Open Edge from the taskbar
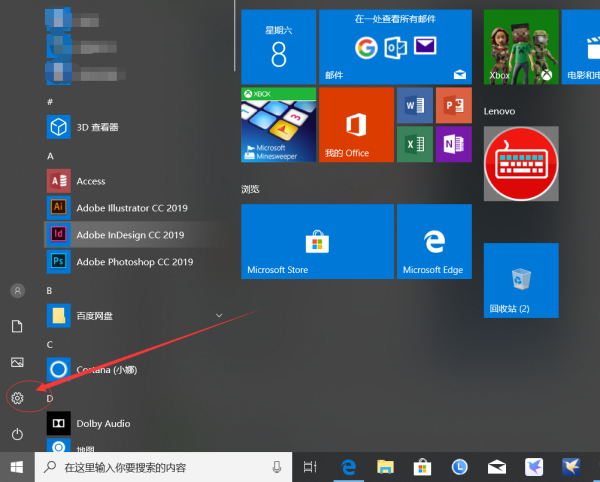The width and height of the screenshot is (600, 482). 349,467
